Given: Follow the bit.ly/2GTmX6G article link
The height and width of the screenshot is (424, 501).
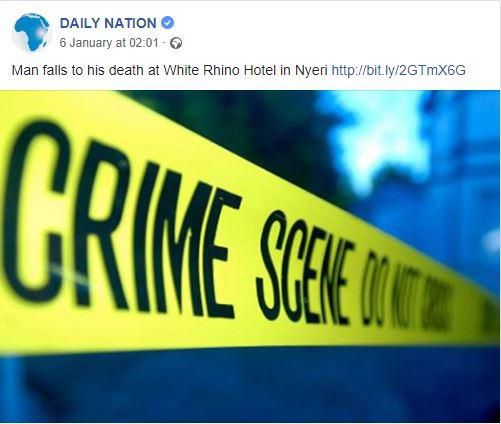Looking at the screenshot, I should point(398,71).
